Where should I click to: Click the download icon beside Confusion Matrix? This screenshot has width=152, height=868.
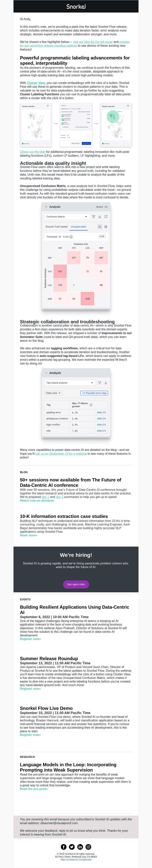click(x=100, y=217)
